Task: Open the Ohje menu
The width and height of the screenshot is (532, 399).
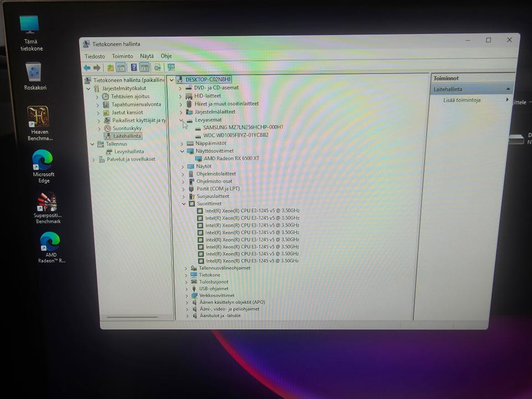Action: tap(166, 55)
